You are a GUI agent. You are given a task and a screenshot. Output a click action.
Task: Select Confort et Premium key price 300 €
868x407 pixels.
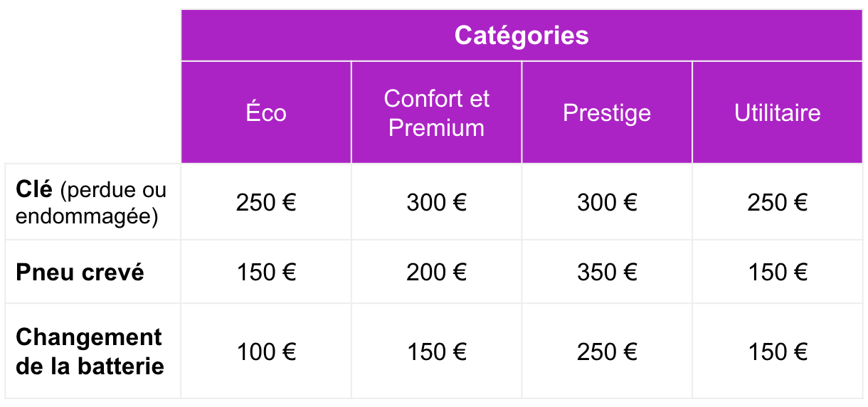[x=436, y=203]
